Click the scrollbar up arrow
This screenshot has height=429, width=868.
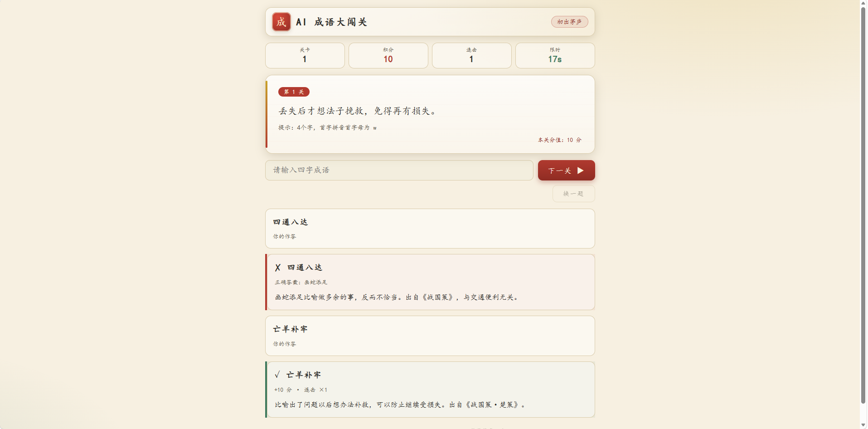tap(863, 3)
